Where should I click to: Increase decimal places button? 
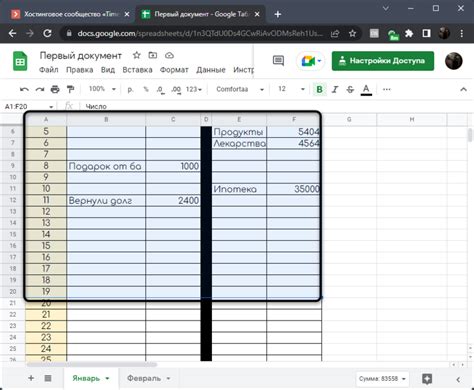(x=176, y=89)
